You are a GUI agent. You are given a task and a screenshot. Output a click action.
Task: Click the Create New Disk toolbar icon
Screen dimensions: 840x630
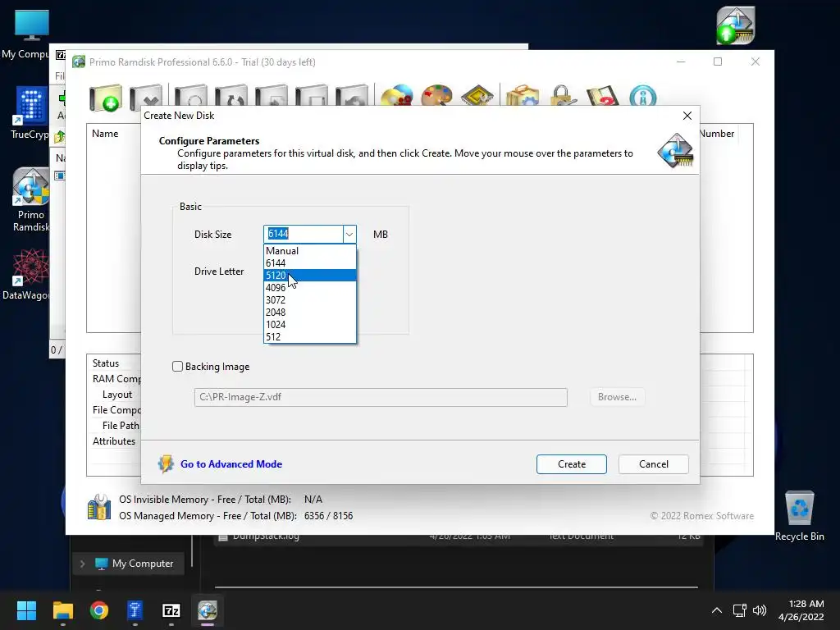point(106,98)
